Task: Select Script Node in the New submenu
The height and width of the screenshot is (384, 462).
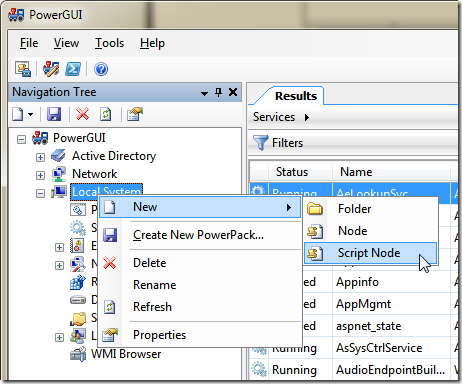Action: [x=370, y=253]
